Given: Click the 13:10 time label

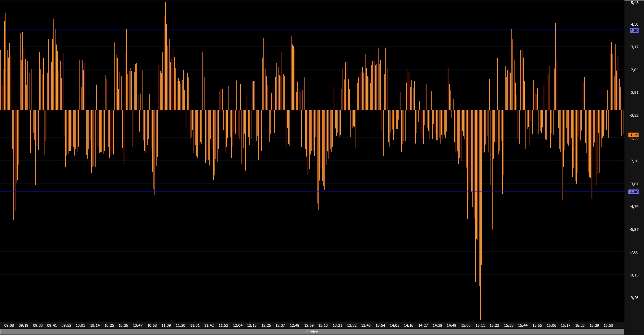Looking at the screenshot, I should pyautogui.click(x=323, y=325).
